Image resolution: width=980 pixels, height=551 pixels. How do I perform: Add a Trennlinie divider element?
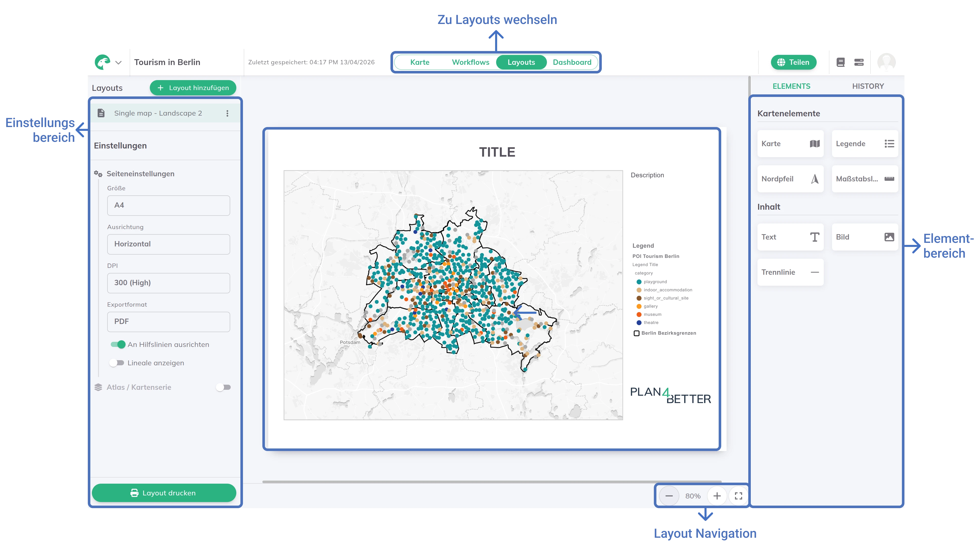[x=790, y=272]
